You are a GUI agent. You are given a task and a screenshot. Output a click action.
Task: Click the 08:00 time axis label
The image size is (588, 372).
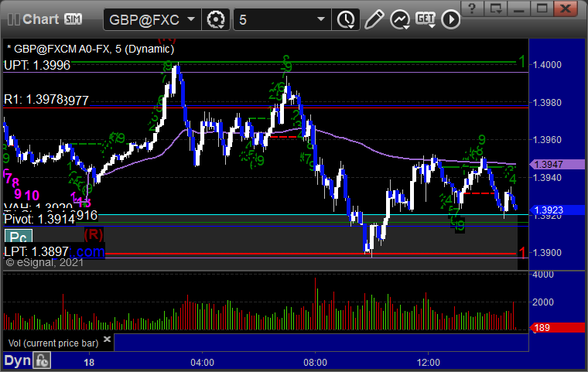[x=315, y=362]
